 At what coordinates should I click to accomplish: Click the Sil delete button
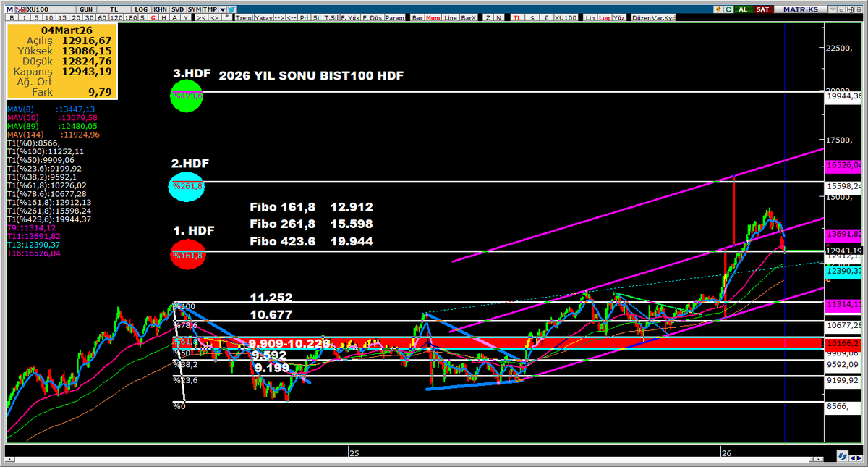click(x=317, y=17)
